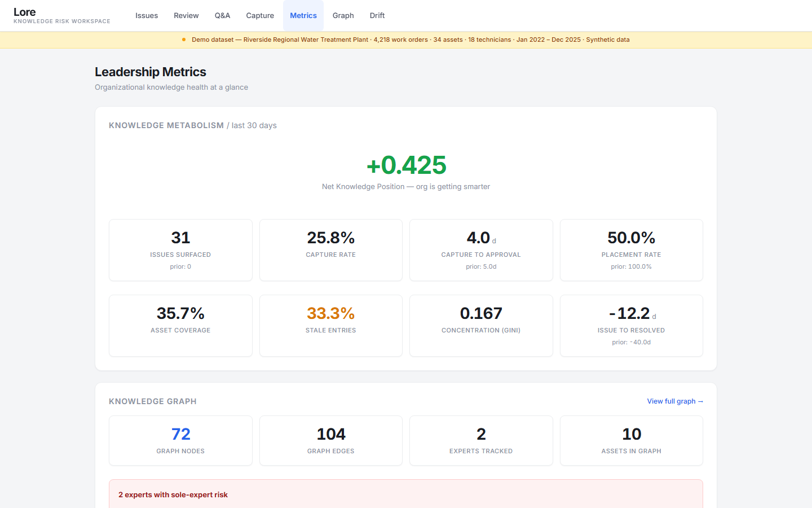Viewport: 812px width, 508px height.
Task: Open the Drift tab
Action: tap(377, 16)
